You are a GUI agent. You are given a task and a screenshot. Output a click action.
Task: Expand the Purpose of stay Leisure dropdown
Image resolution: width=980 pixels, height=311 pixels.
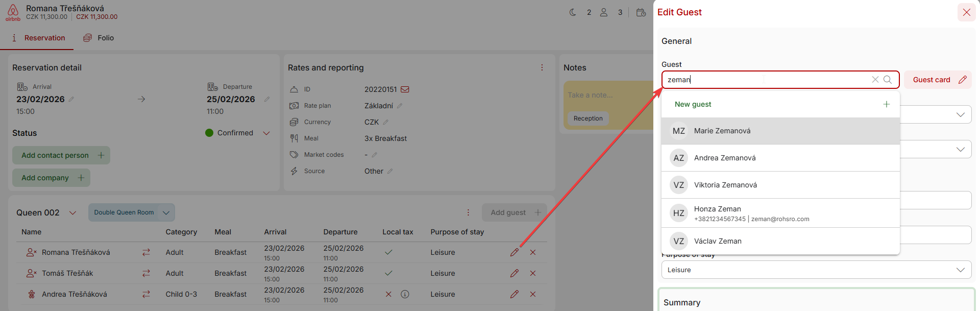(960, 270)
